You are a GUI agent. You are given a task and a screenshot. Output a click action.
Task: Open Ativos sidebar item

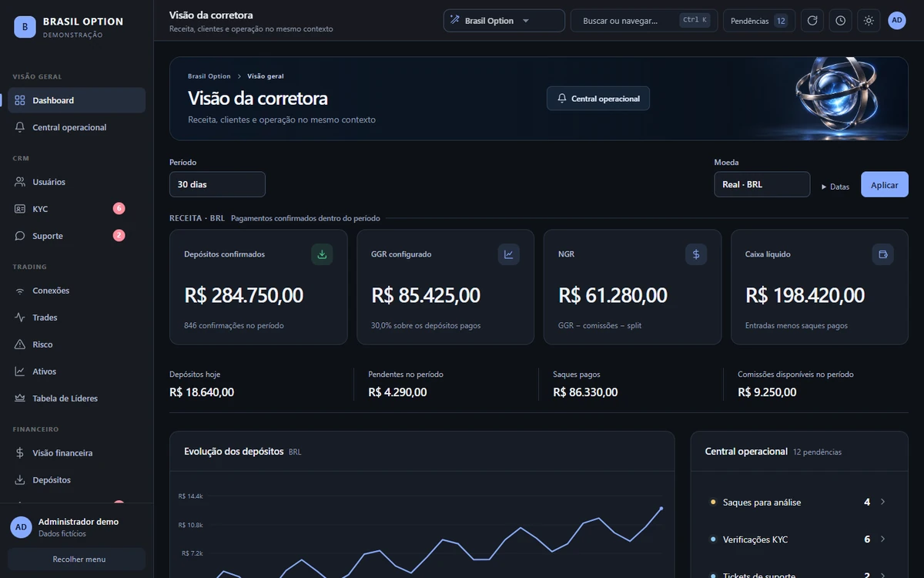(76, 371)
